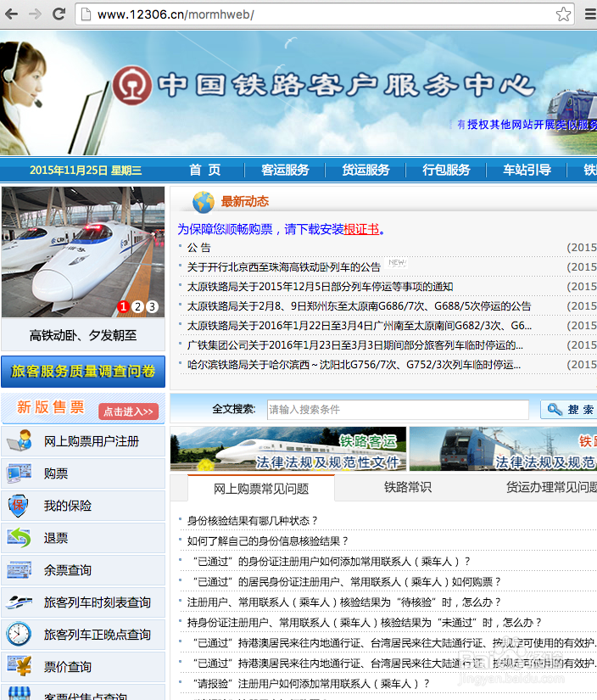Screen dimensions: 597x700
Task: Open FAQ 身份核验结果有哪几种状态？
Action: click(x=252, y=520)
